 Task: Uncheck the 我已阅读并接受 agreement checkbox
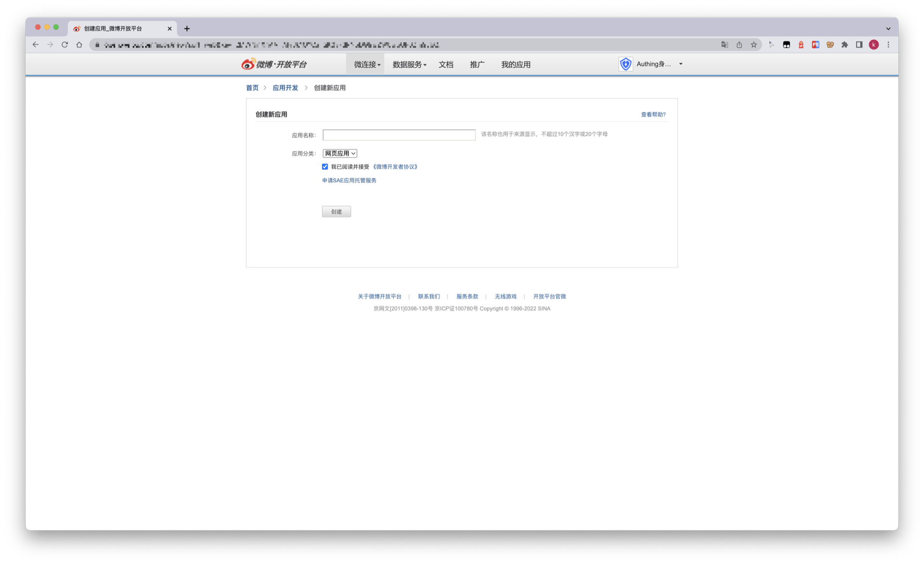(x=325, y=167)
